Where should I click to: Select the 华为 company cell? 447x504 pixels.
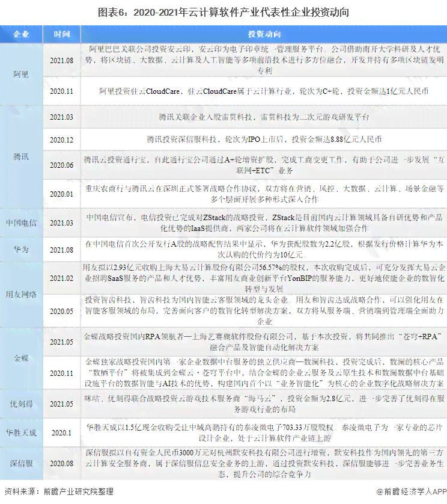pos(21,250)
